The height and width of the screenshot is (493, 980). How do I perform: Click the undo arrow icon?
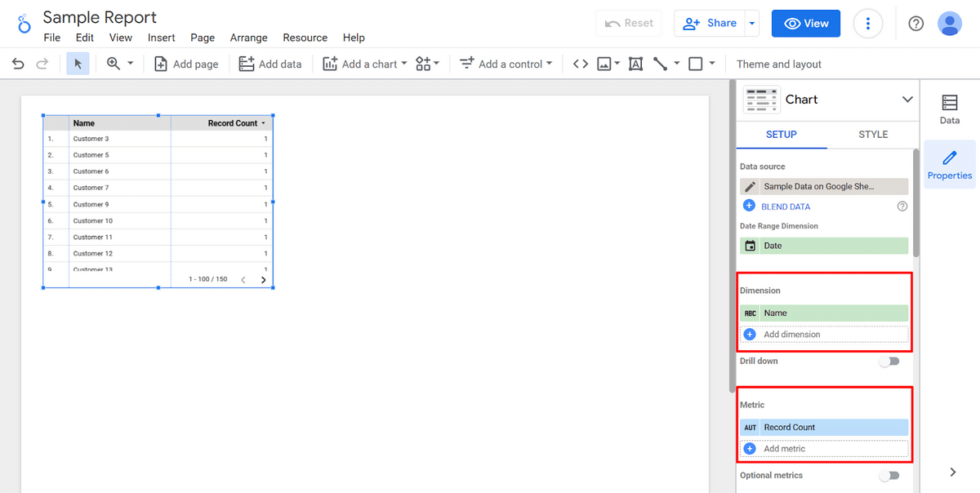[x=18, y=64]
